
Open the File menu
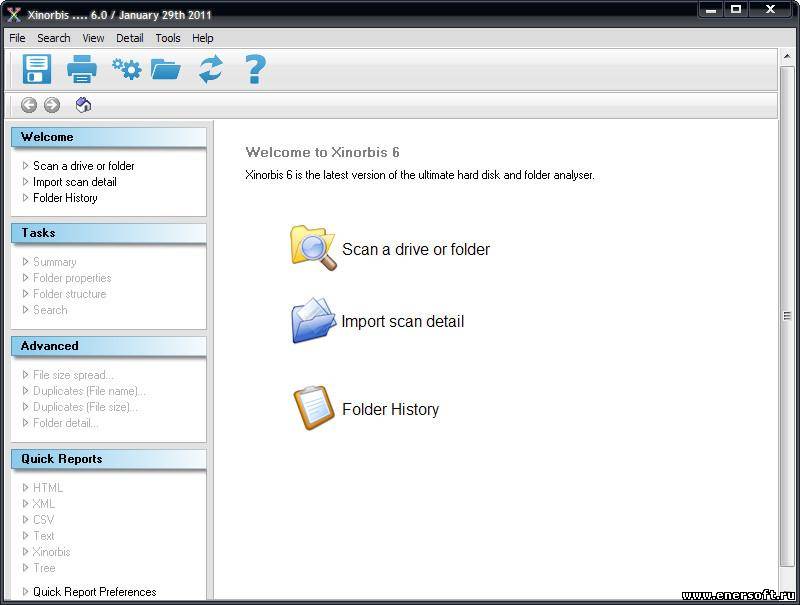point(17,38)
